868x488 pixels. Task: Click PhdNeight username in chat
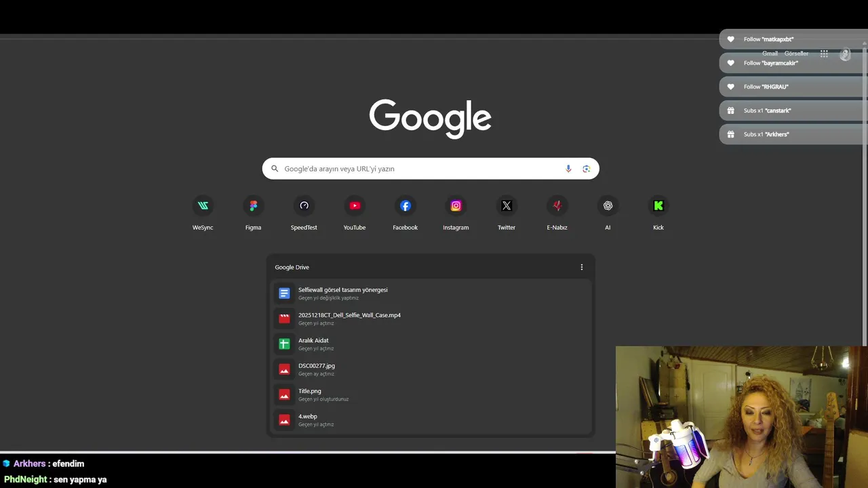pos(26,479)
